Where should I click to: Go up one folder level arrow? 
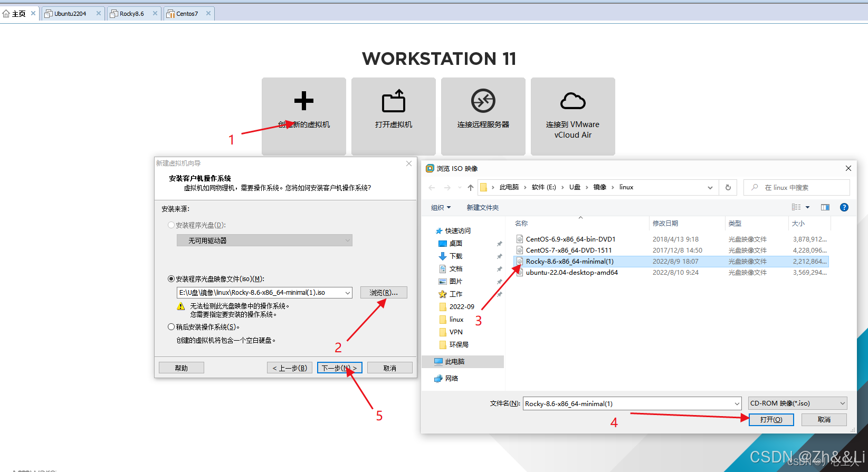pos(471,188)
